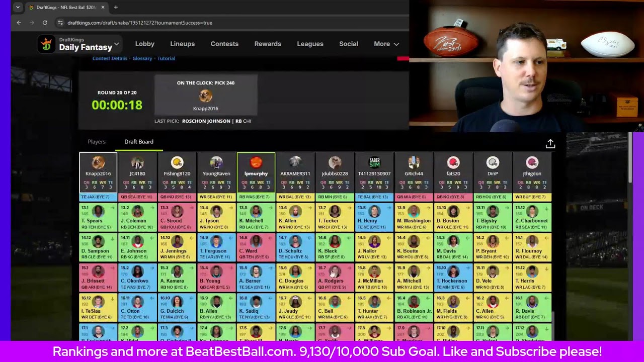Click the draft board vertical scrollbar
The width and height of the screenshot is (644, 362).
553,327
